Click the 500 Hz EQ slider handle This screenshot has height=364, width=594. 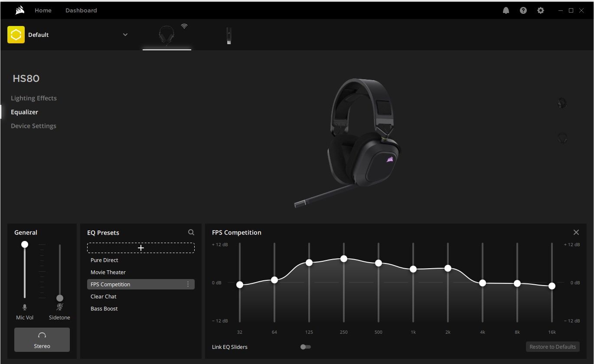pyautogui.click(x=379, y=263)
